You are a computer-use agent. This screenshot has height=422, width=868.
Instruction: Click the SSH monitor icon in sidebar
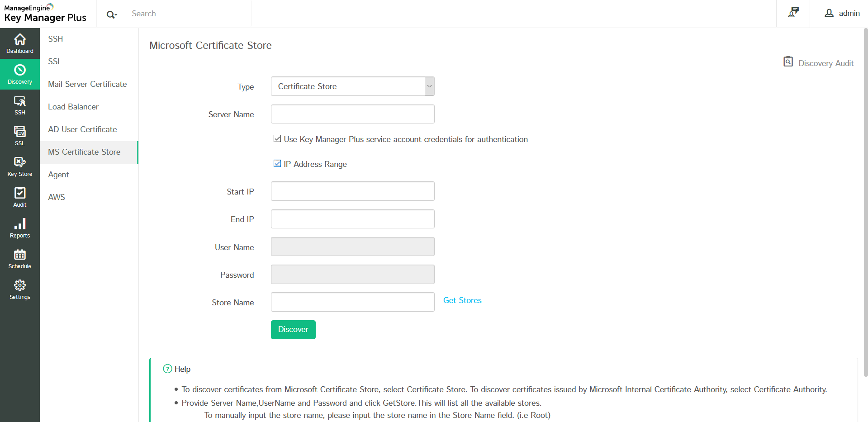(x=20, y=101)
